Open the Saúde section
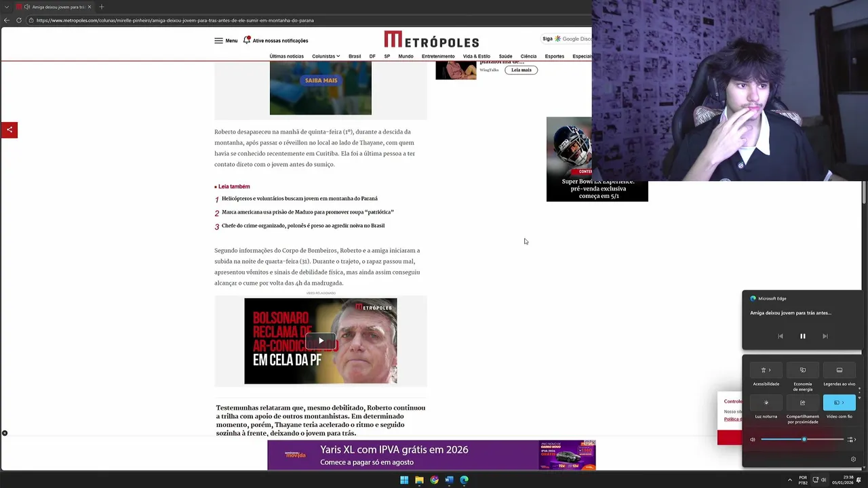868x488 pixels. pos(505,56)
